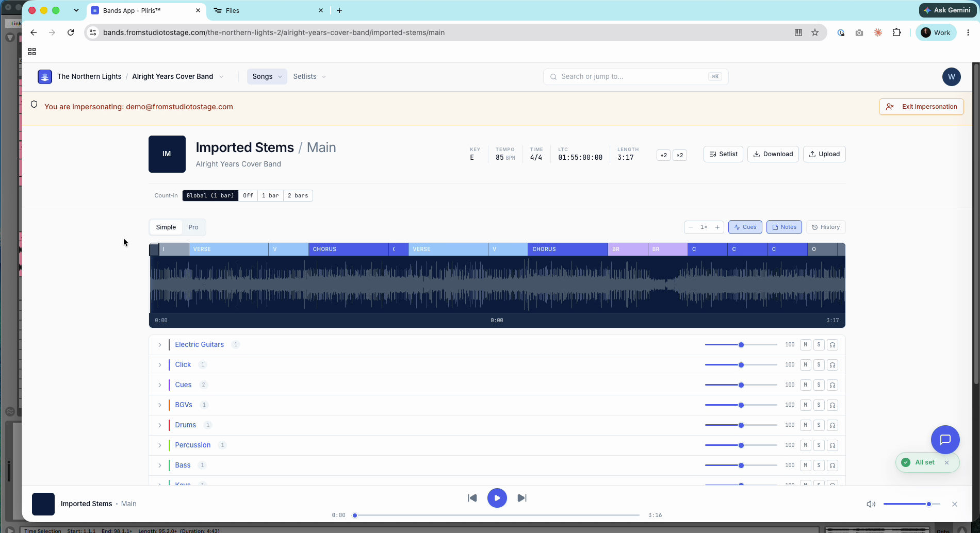Click Ask Gemini button
The height and width of the screenshot is (533, 980).
pyautogui.click(x=947, y=10)
